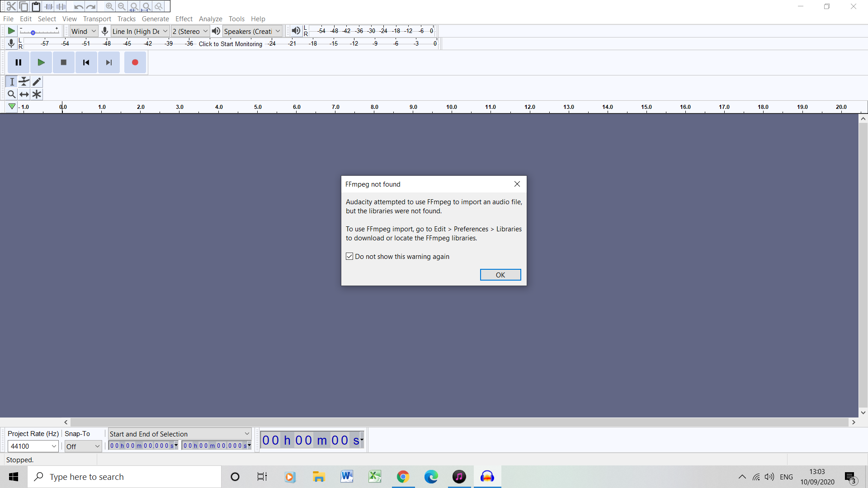Screen dimensions: 868x488
Task: Open the Transport menu
Action: pos(97,19)
